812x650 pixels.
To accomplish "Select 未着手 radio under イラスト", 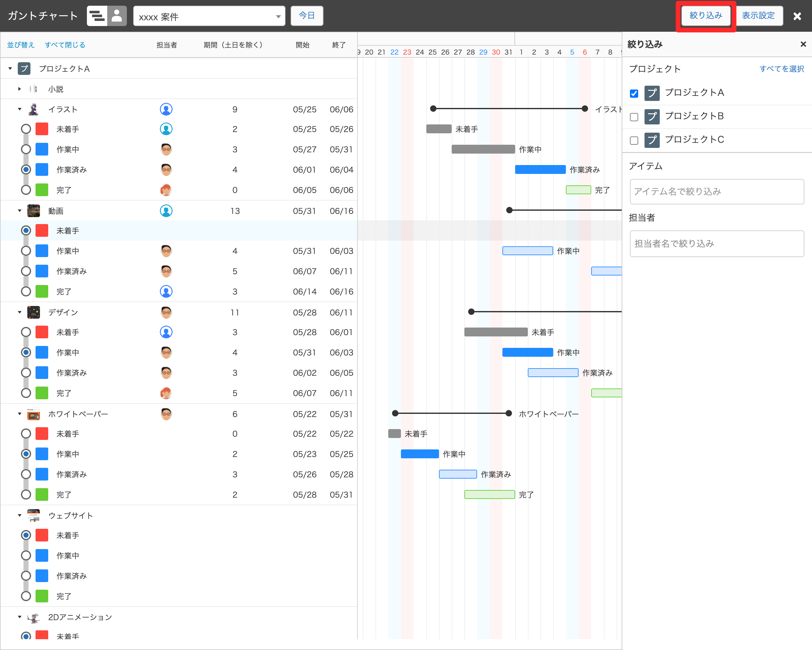I will 26,129.
